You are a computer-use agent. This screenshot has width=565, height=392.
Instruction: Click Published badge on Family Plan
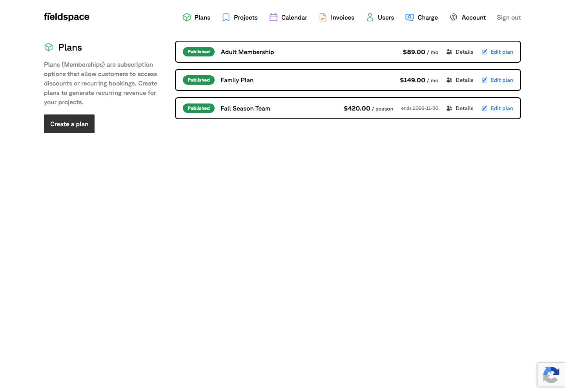click(x=199, y=80)
